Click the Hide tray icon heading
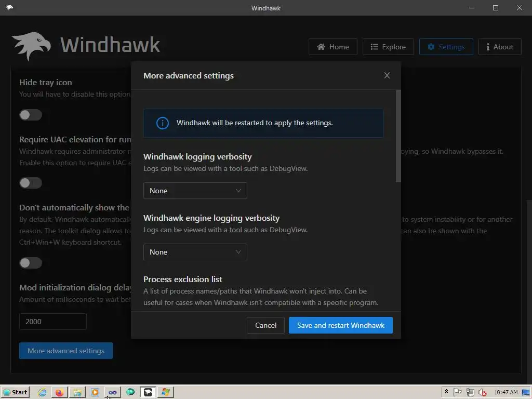Image resolution: width=532 pixels, height=399 pixels. click(46, 83)
